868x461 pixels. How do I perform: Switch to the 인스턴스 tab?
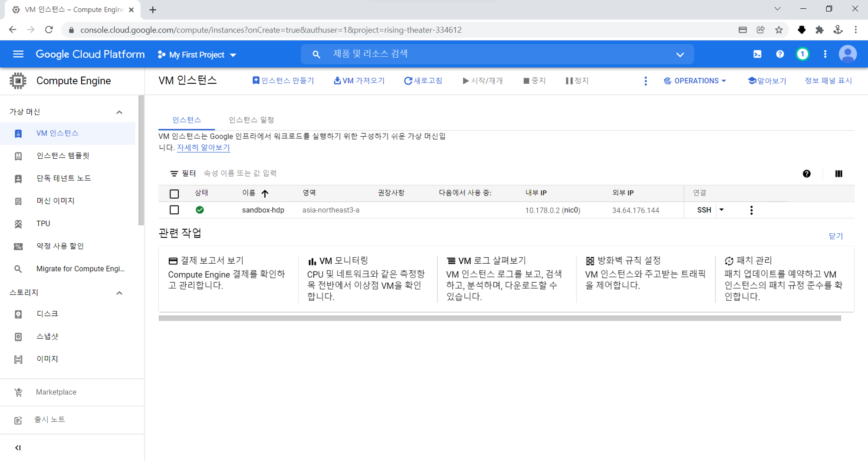[x=187, y=120]
